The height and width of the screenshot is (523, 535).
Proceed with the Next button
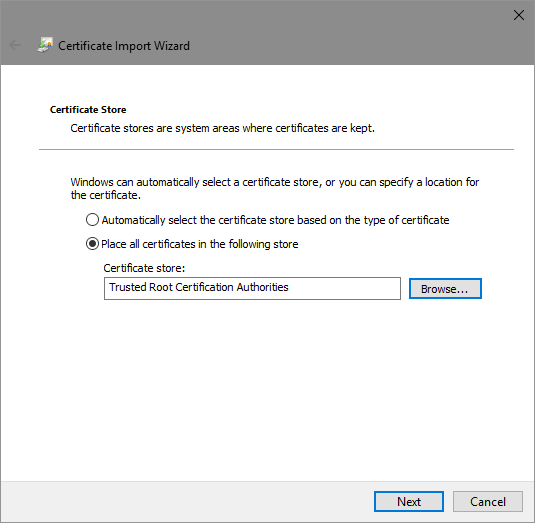point(409,502)
